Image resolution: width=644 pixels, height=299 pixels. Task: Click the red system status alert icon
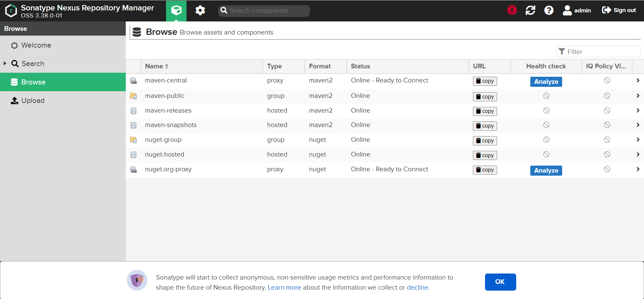tap(512, 10)
